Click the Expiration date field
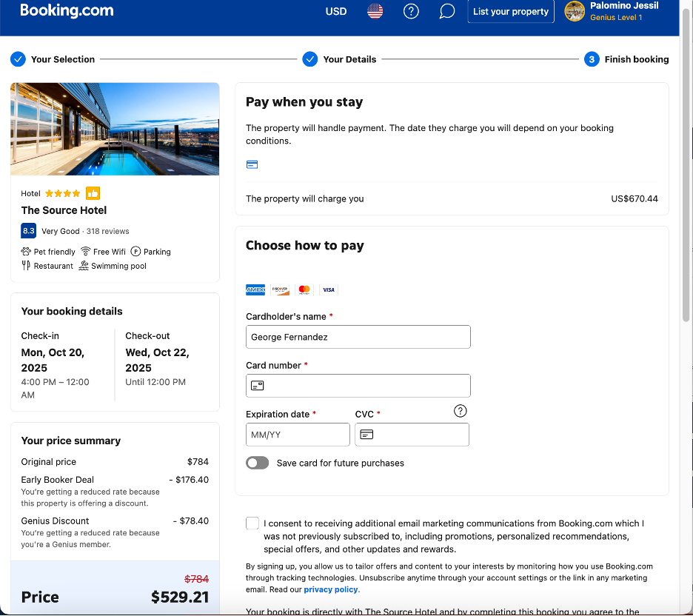 tap(298, 435)
